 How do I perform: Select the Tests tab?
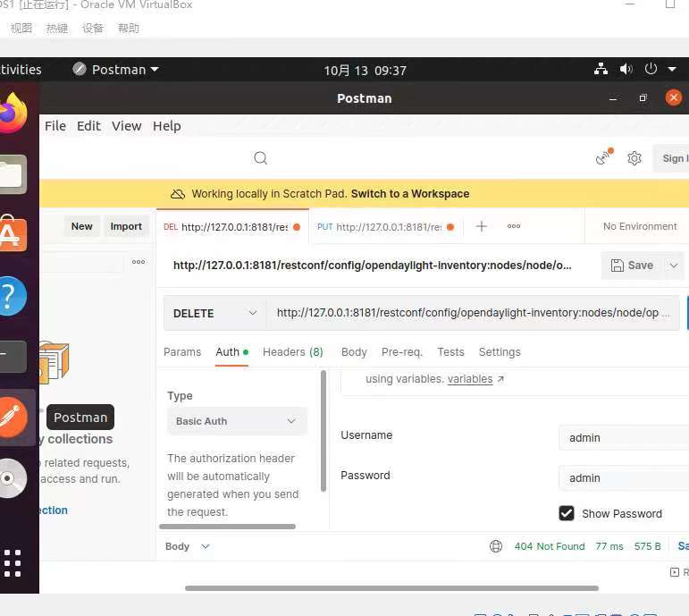(x=450, y=351)
